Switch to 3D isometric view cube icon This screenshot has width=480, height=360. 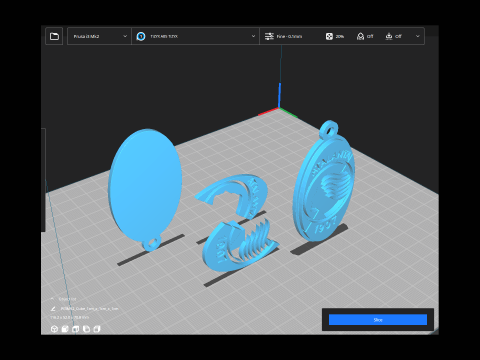point(54,329)
